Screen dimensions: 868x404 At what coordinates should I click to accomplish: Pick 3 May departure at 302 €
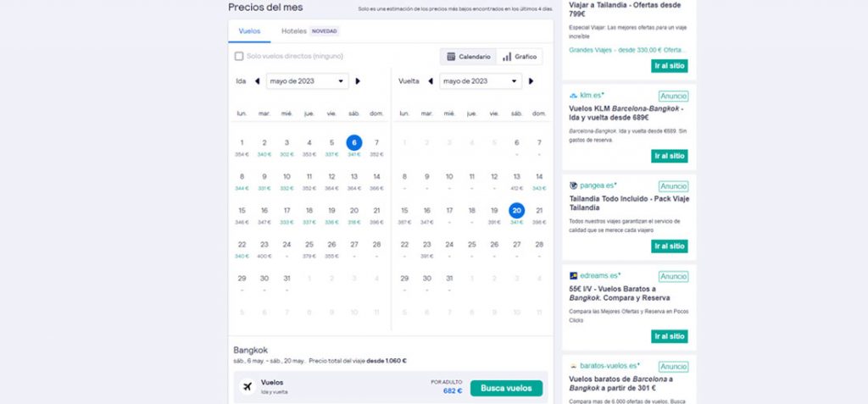[287, 147]
